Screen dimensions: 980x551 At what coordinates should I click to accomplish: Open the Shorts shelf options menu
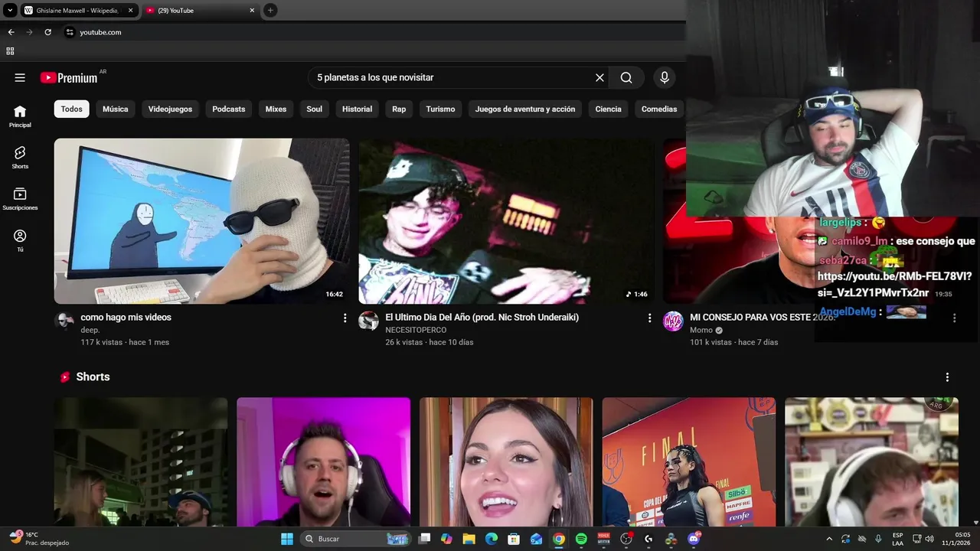pos(947,377)
